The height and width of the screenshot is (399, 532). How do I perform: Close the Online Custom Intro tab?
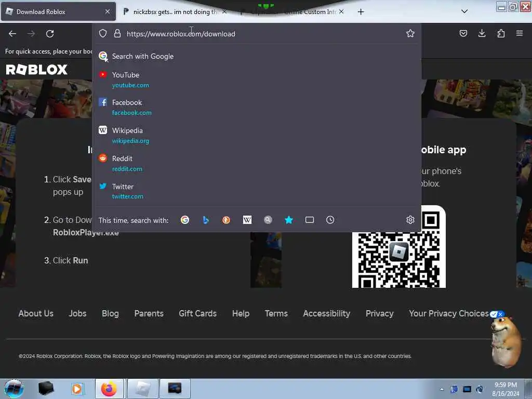coord(341,11)
